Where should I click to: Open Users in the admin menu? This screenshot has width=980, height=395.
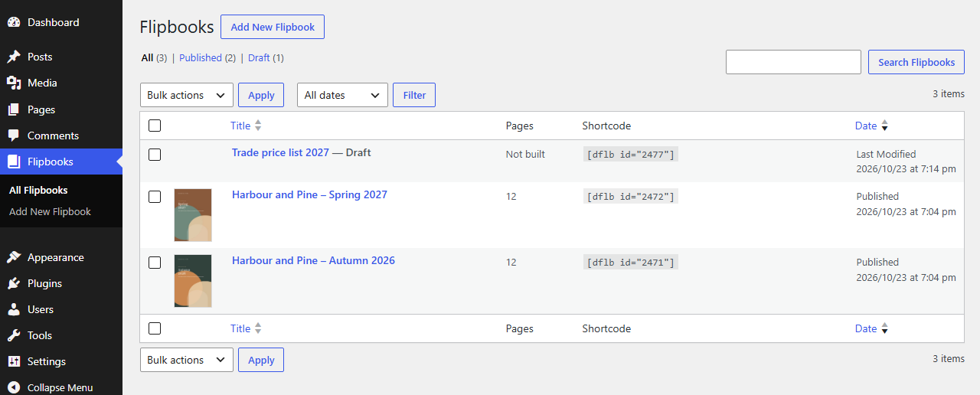coord(61,309)
